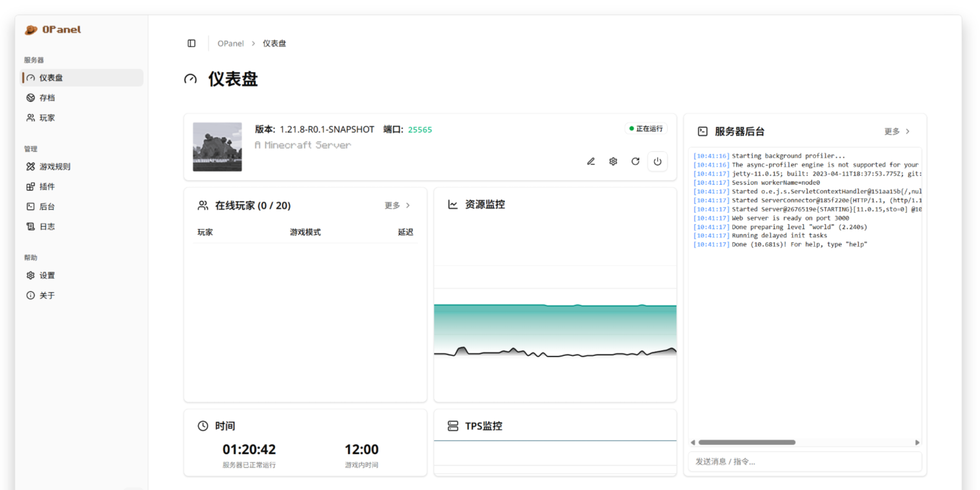
Task: Open 存档 saves page in sidebar
Action: 47,98
